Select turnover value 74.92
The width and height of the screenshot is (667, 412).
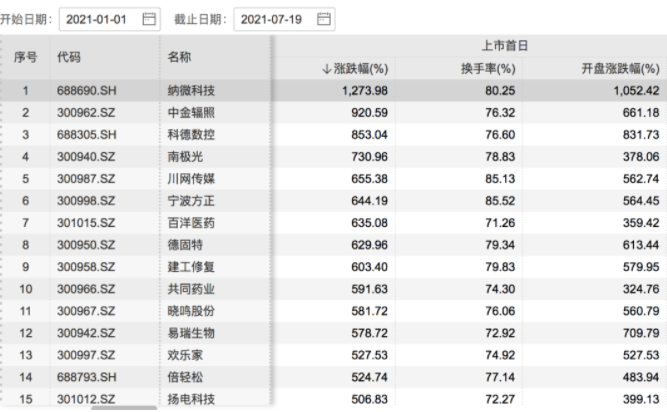[x=500, y=355]
